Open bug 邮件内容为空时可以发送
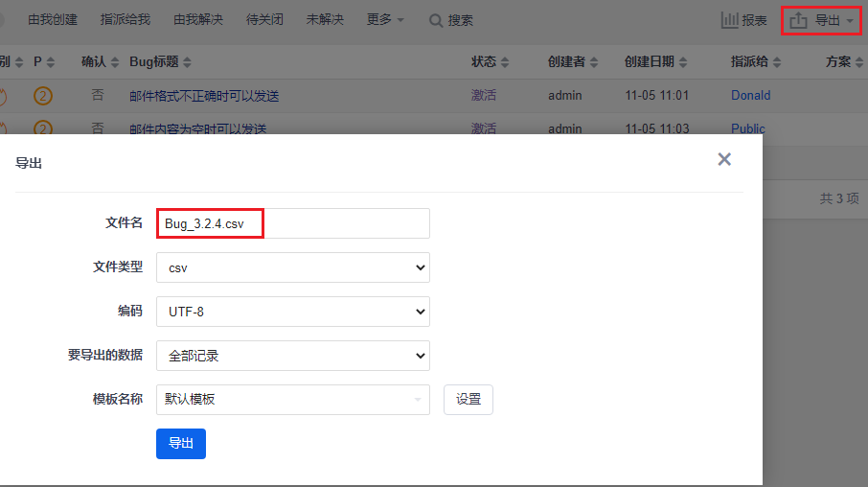Image resolution: width=868 pixels, height=487 pixels. click(x=197, y=128)
